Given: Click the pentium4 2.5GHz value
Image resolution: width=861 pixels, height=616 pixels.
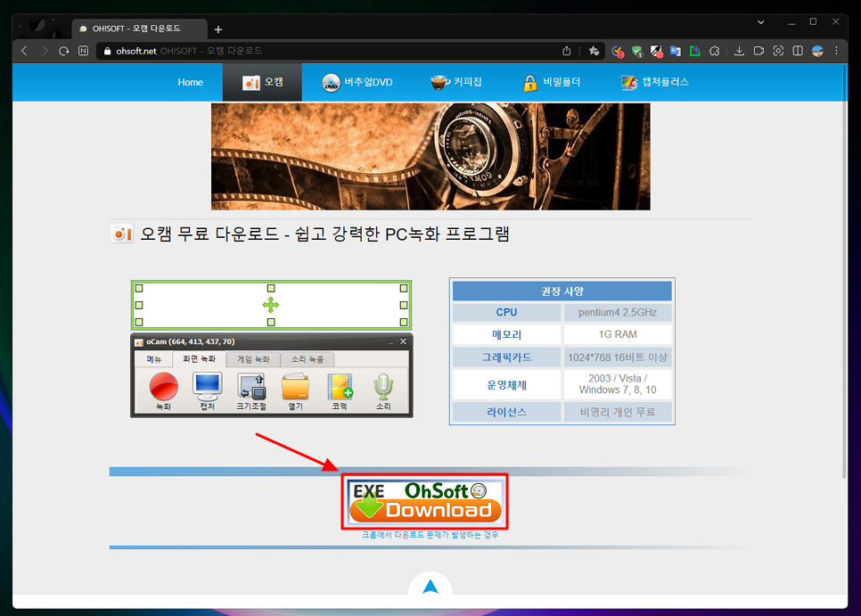Looking at the screenshot, I should tap(617, 312).
